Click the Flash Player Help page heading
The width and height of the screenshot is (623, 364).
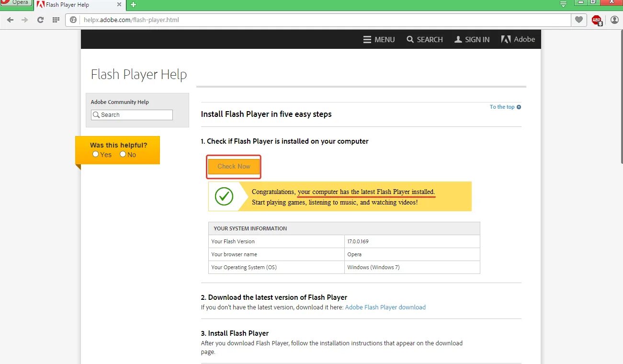coord(139,75)
